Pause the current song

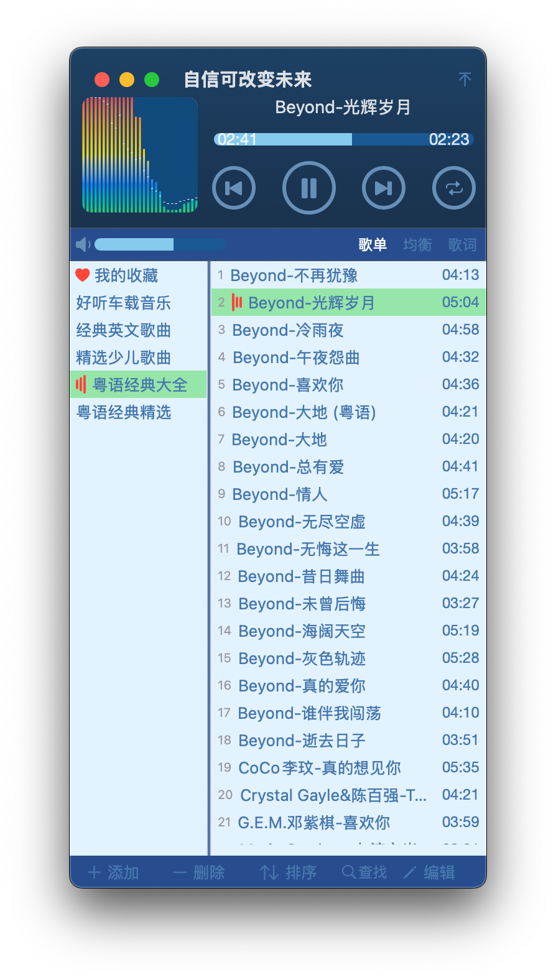point(309,188)
